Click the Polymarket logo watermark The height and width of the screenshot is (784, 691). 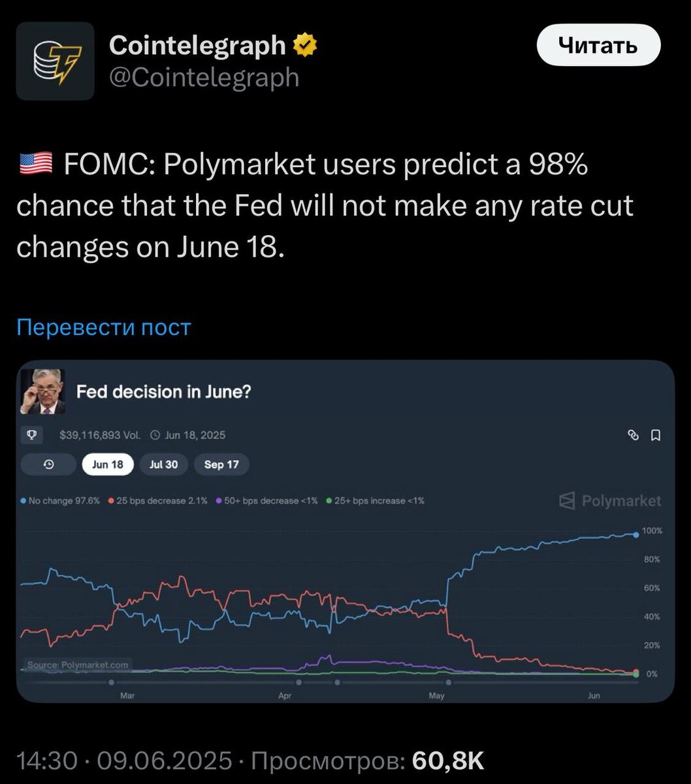pos(610,501)
